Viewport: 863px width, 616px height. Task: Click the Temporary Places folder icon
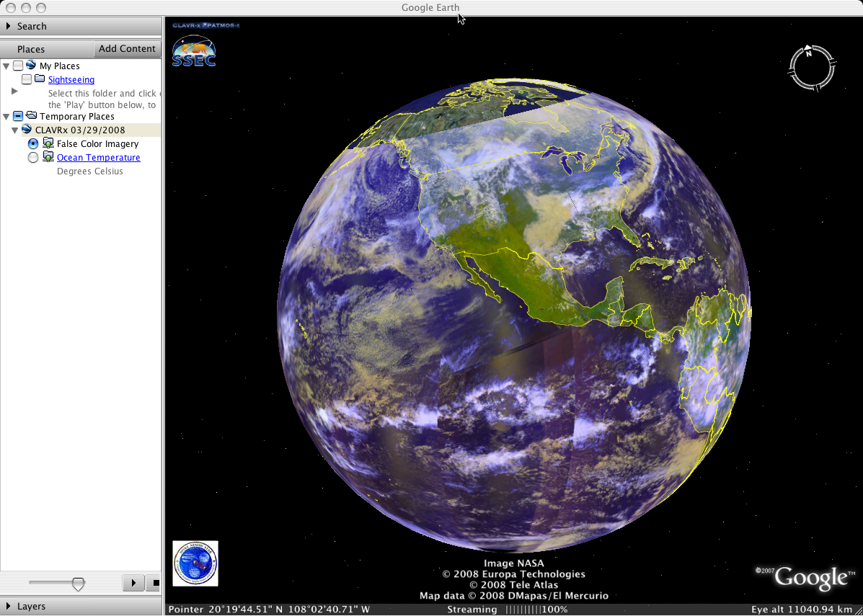coord(31,116)
